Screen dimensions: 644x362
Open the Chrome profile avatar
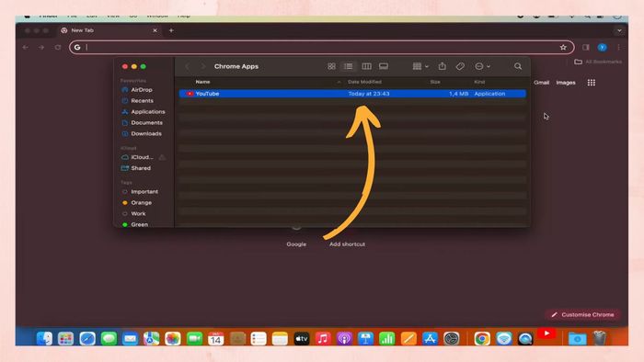pos(602,48)
